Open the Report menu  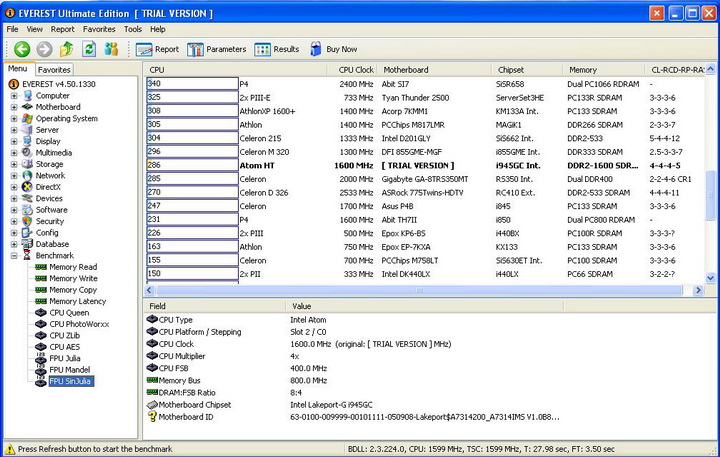coord(62,29)
